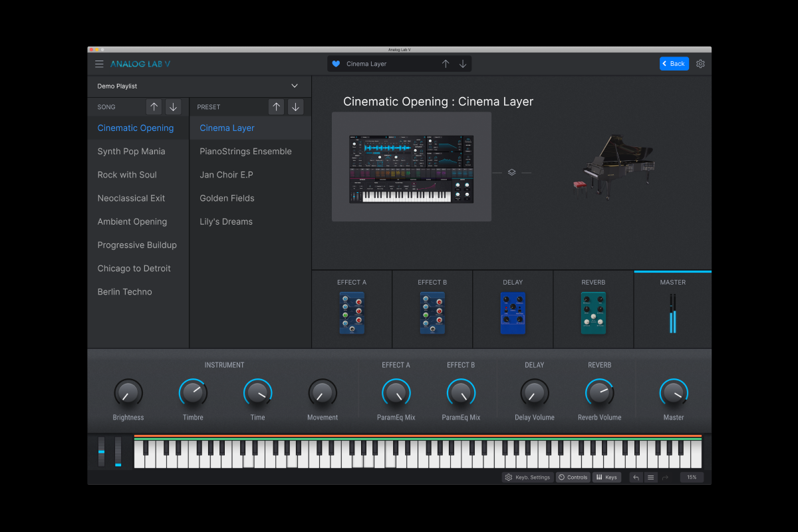Image resolution: width=798 pixels, height=532 pixels.
Task: Select the Progressive Buildup song
Action: click(x=138, y=245)
